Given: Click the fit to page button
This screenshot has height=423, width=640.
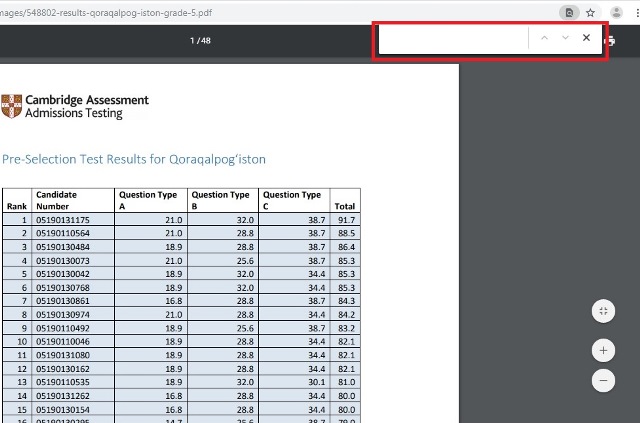Looking at the screenshot, I should pos(603,311).
